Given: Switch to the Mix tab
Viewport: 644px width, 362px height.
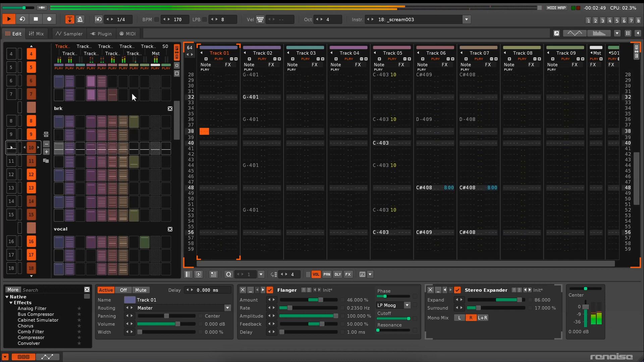Looking at the screenshot, I should point(36,34).
